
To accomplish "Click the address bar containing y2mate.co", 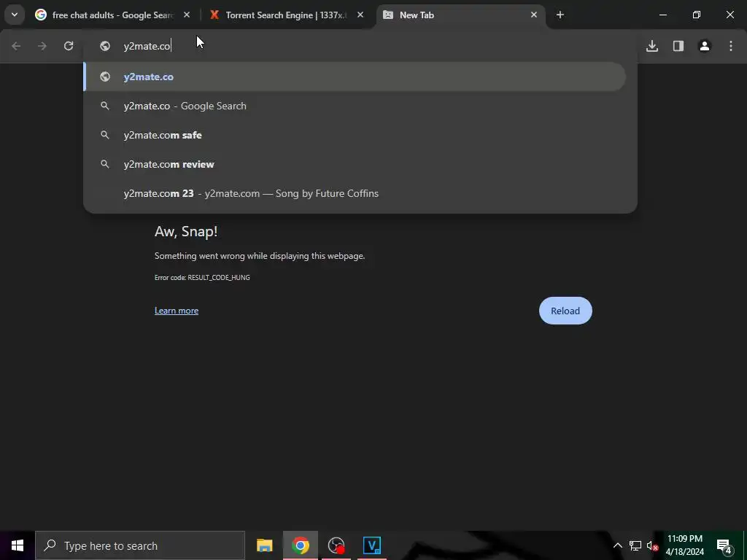I will tap(360, 46).
